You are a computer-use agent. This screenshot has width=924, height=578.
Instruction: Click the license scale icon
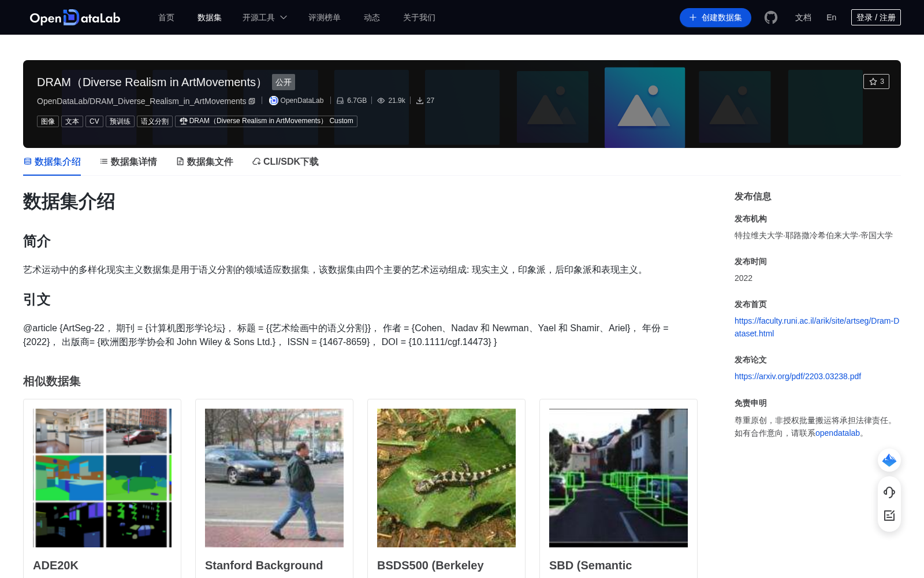184,121
